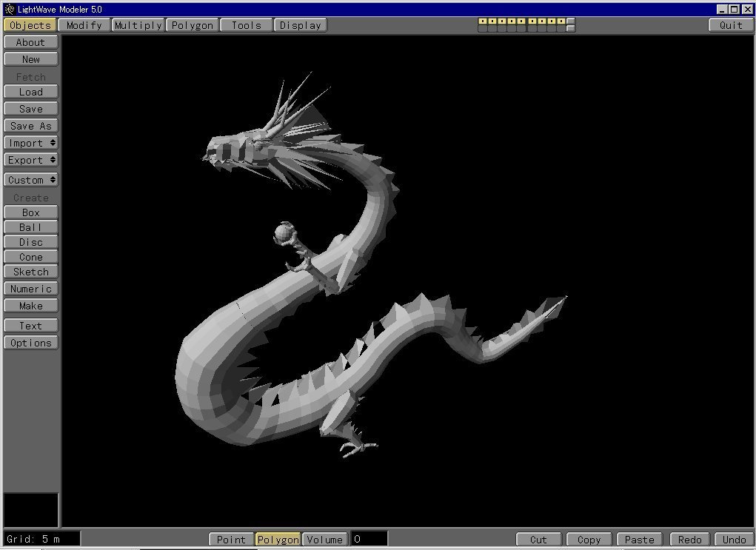Screen dimensions: 756x550
Task: Open the Custom pop-up menu
Action: [x=31, y=180]
